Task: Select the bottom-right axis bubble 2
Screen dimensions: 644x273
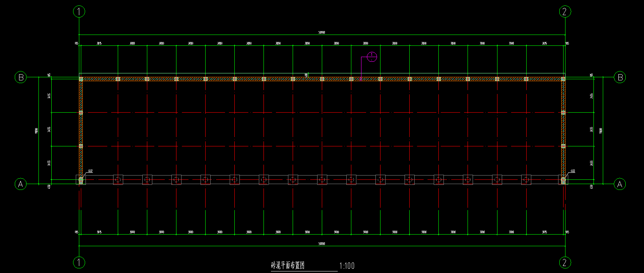Action: coord(565,263)
